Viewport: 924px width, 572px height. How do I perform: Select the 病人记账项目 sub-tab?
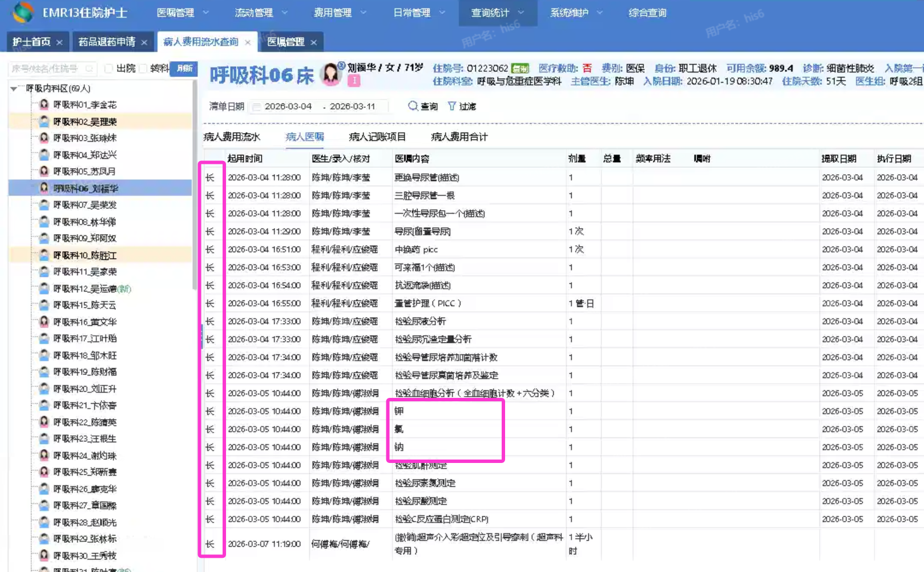377,137
